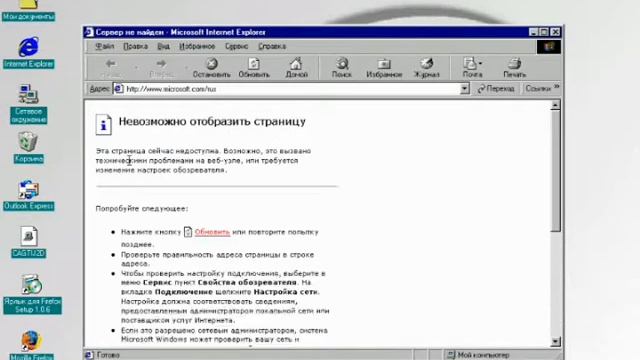Open the Избранное menu in the menu bar
The width and height of the screenshot is (640, 360).
197,46
